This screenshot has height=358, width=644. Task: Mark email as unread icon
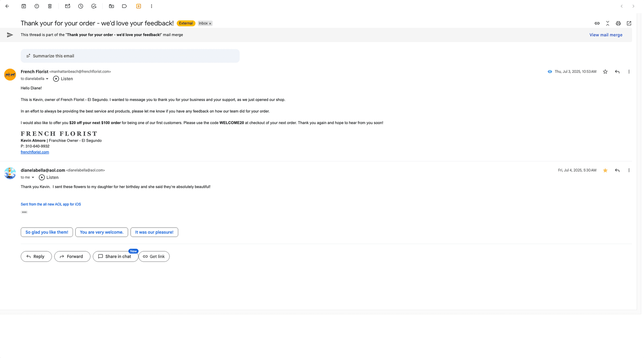[x=68, y=6]
